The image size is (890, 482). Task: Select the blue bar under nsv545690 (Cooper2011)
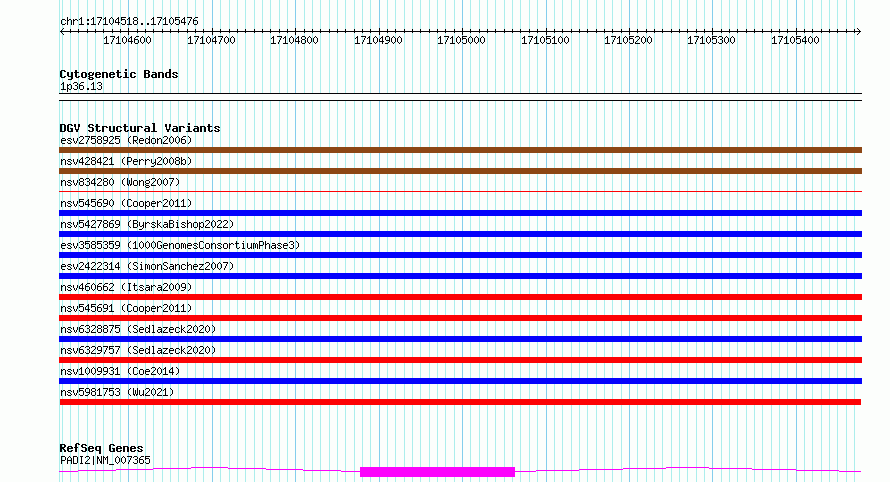(x=460, y=213)
